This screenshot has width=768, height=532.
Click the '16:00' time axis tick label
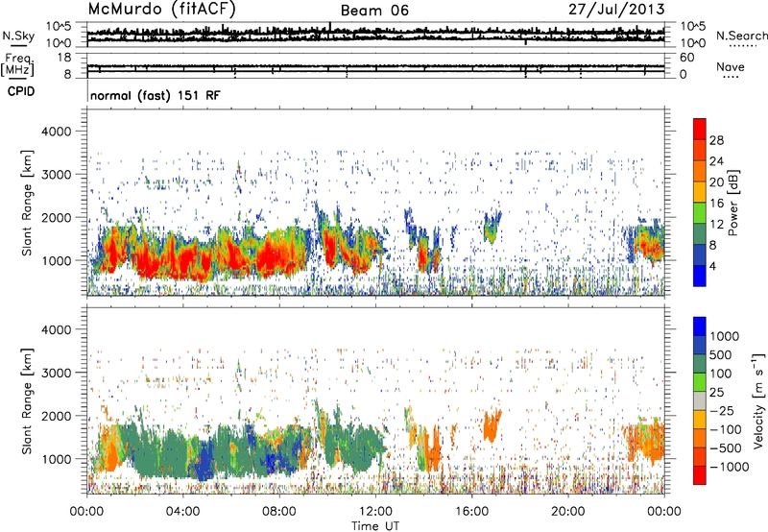(x=471, y=512)
